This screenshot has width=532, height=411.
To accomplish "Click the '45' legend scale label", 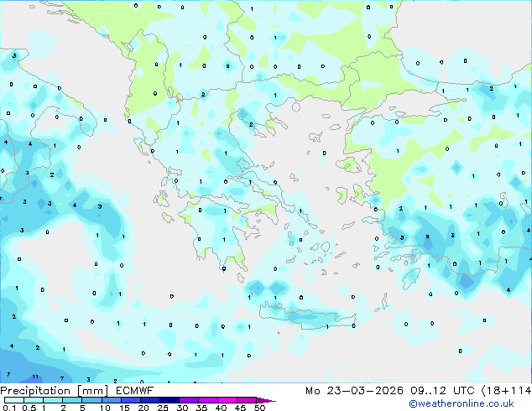I will click(x=241, y=408).
